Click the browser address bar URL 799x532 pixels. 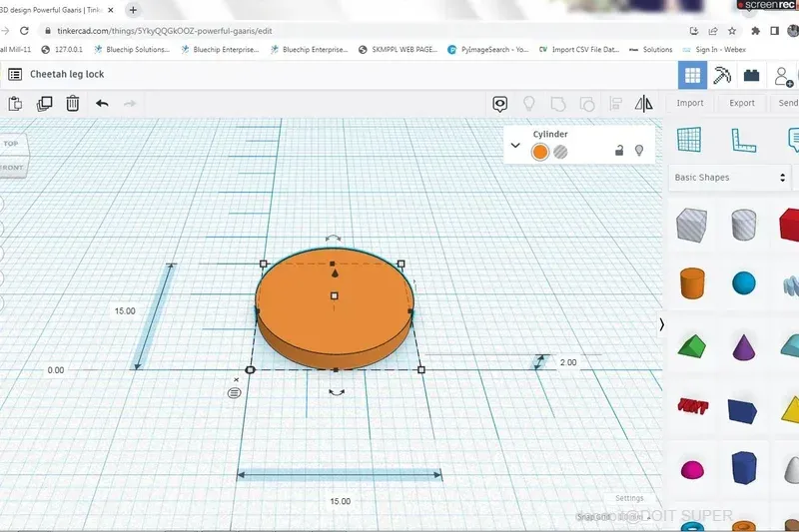point(165,31)
